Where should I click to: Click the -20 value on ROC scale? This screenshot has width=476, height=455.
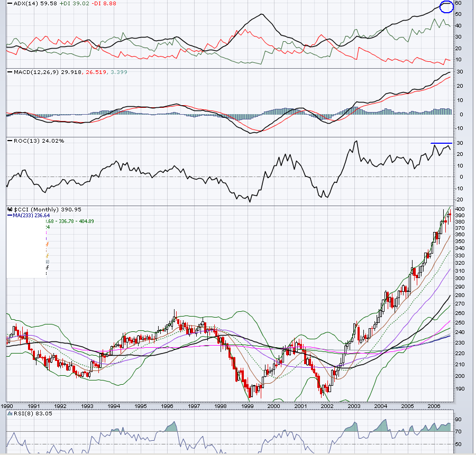point(459,200)
